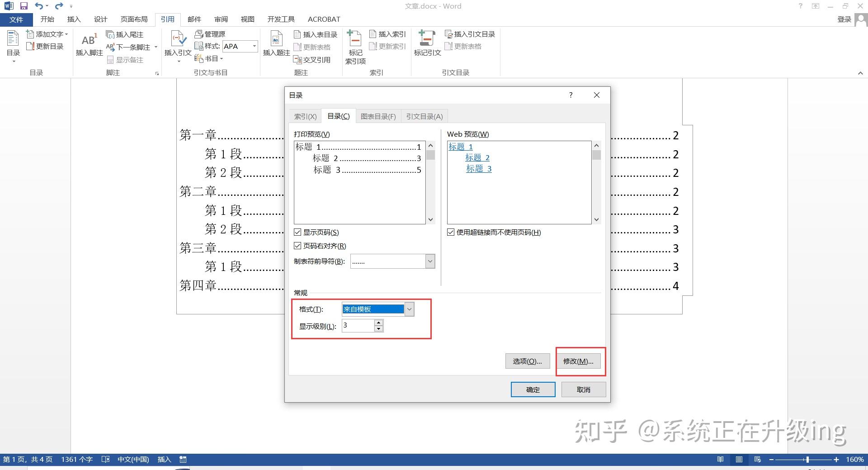The image size is (868, 470).
Task: Click the zoom slider handle
Action: pos(807,460)
